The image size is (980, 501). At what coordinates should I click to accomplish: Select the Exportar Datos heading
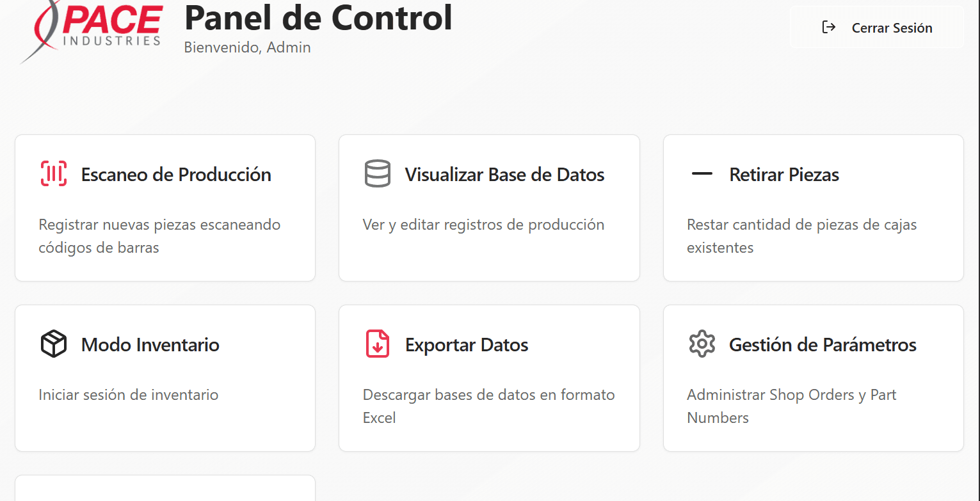[x=467, y=345]
